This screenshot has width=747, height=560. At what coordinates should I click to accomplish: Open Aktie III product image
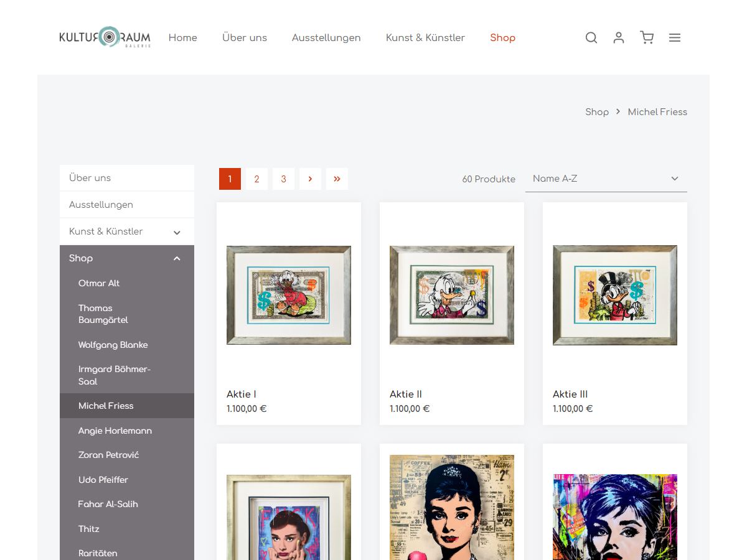615,295
